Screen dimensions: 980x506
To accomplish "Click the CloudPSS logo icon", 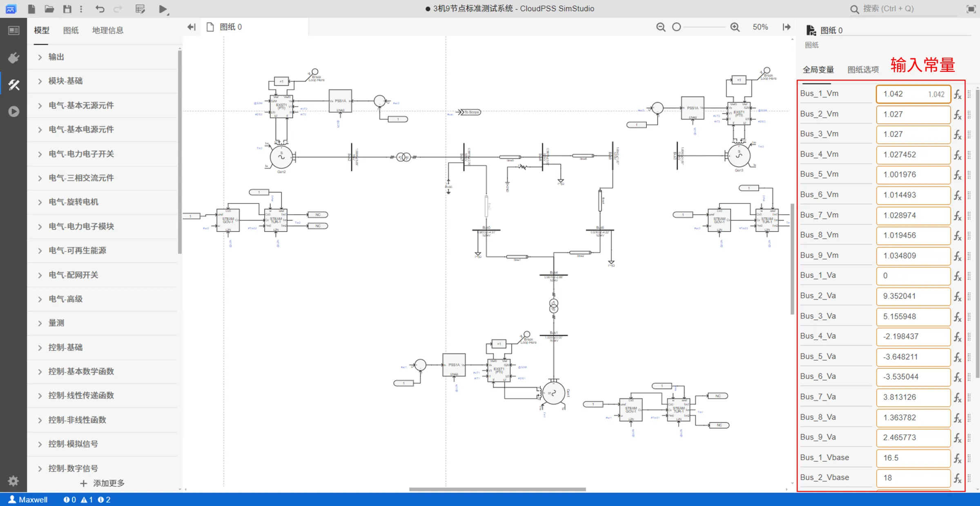I will pos(11,9).
